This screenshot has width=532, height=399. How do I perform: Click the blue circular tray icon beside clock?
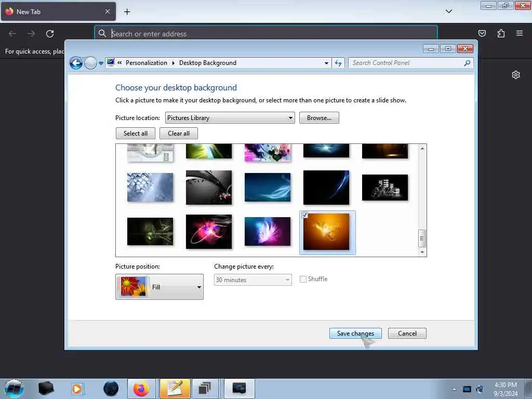click(x=480, y=390)
